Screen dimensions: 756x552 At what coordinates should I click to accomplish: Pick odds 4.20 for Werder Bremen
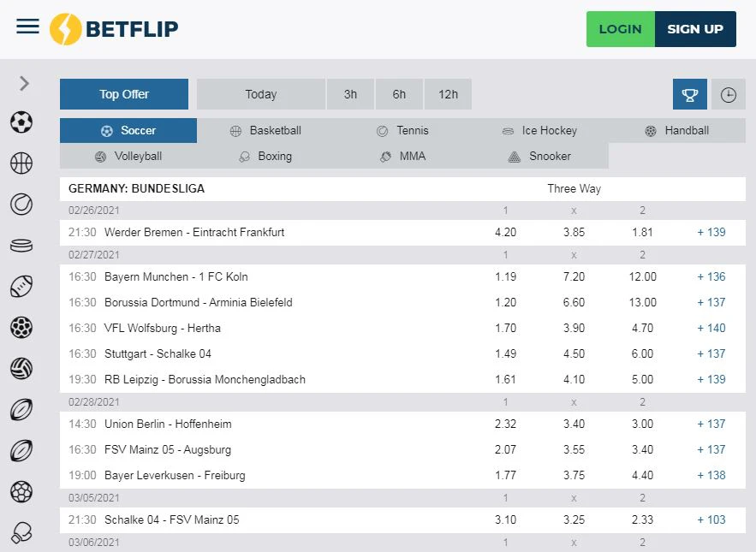(505, 233)
